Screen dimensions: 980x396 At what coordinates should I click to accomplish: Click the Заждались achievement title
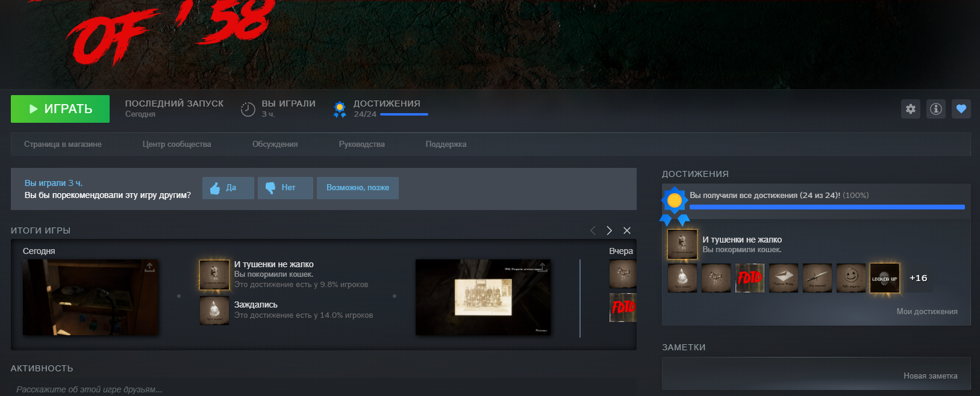256,305
